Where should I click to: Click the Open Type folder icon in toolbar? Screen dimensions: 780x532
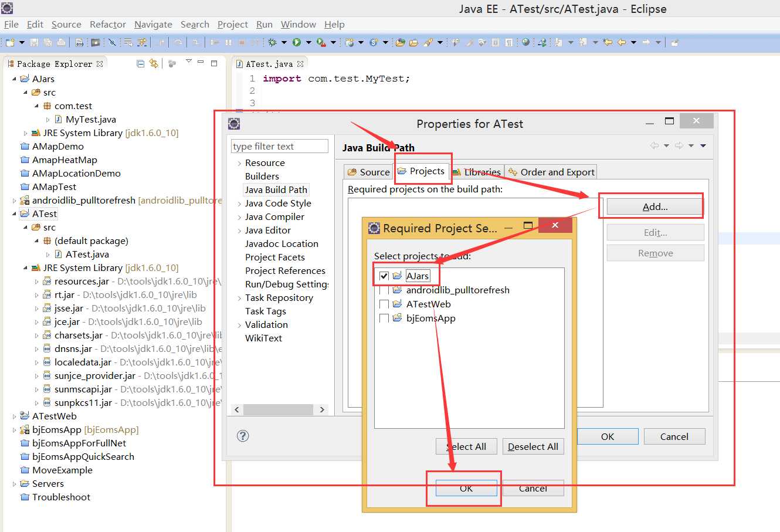[x=401, y=42]
